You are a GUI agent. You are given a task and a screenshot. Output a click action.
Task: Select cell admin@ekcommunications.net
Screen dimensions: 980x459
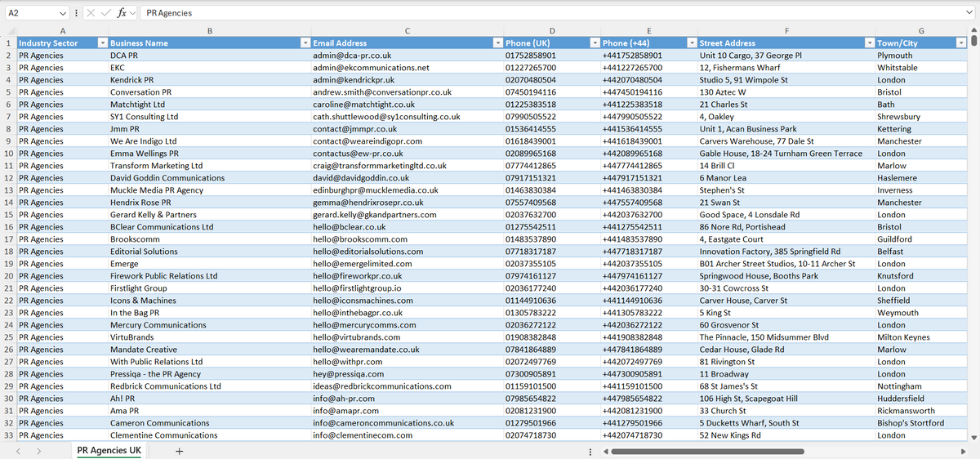408,68
